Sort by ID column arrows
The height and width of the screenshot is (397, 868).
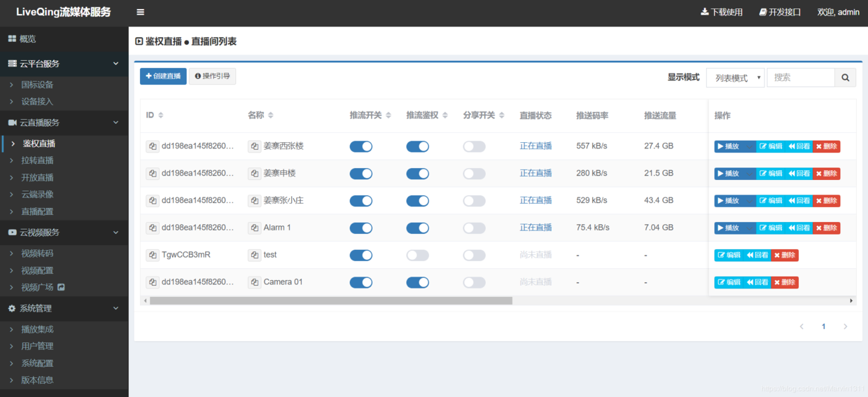point(161,116)
